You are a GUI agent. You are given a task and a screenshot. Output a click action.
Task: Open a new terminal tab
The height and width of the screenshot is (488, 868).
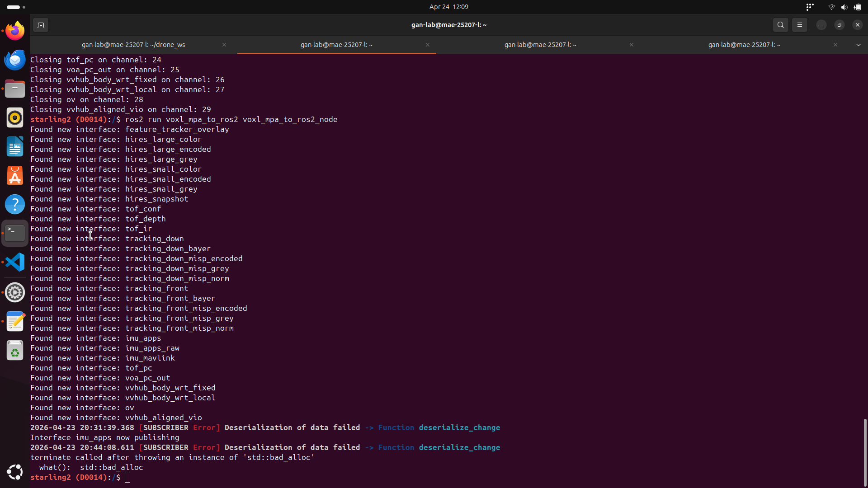coord(41,25)
